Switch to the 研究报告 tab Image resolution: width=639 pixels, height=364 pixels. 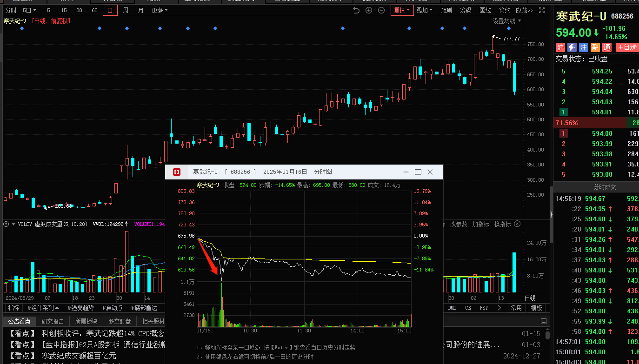pos(53,321)
